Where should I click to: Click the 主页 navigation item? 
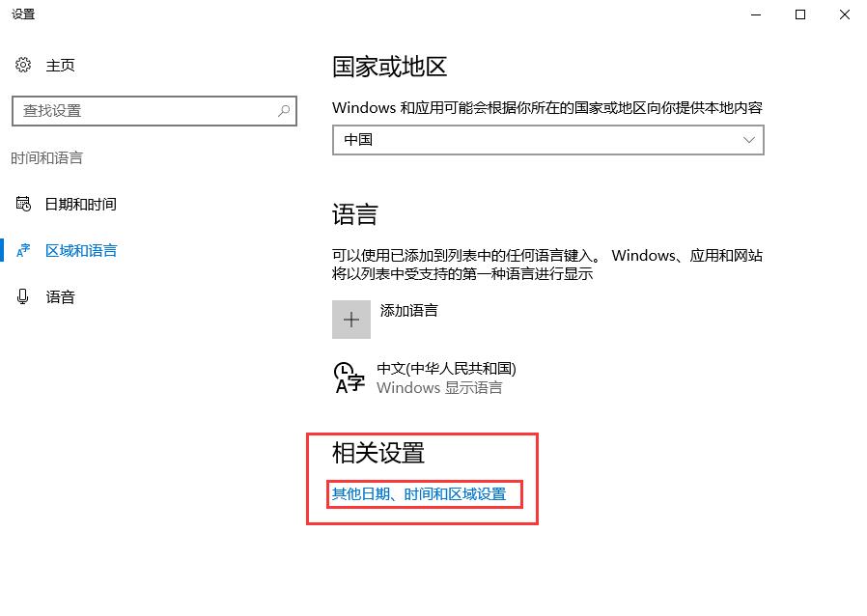coord(58,65)
